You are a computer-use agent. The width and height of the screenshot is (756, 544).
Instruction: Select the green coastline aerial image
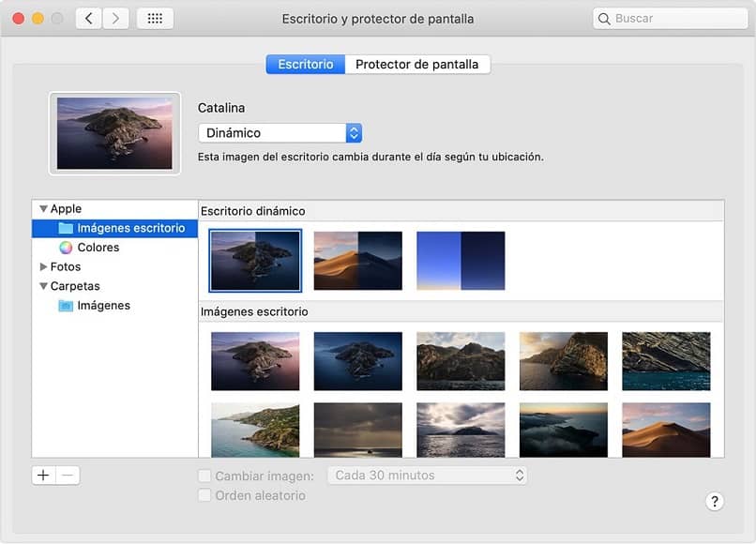click(255, 430)
